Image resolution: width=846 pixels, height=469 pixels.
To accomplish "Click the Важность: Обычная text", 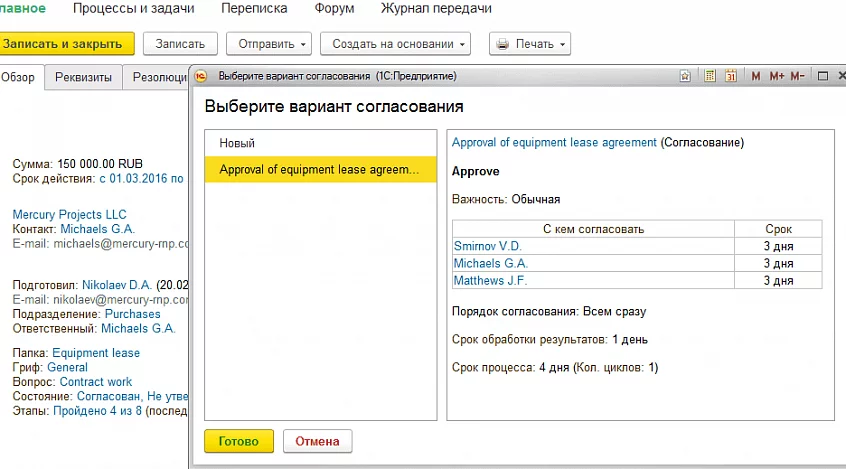I will click(506, 199).
